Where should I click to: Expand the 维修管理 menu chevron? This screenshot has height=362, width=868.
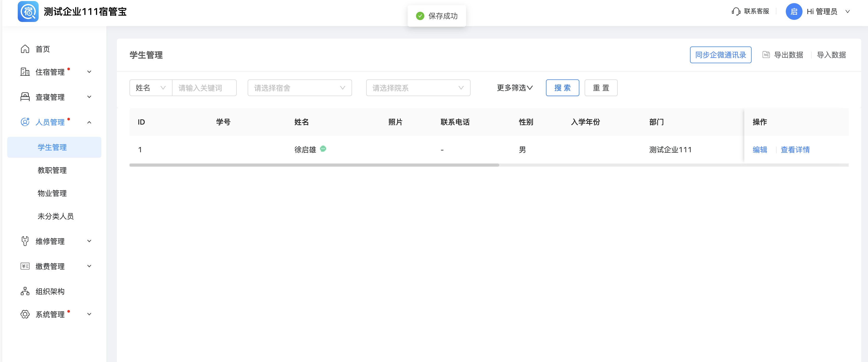pyautogui.click(x=89, y=241)
